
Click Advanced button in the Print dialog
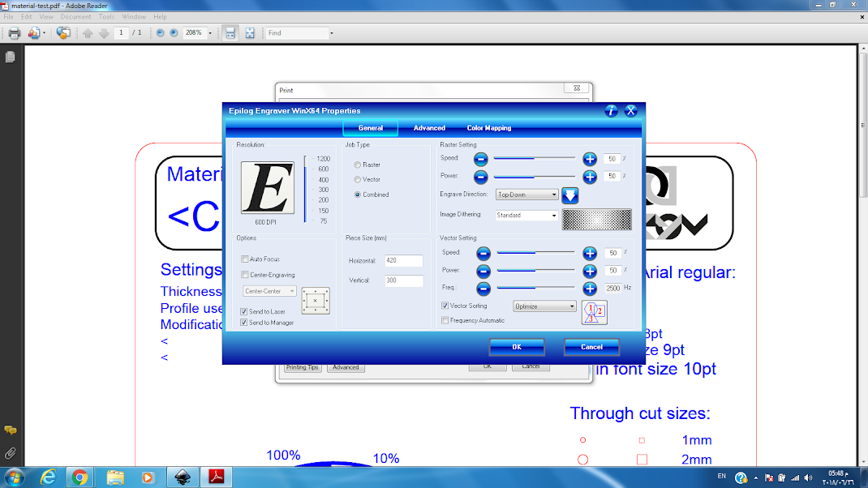click(346, 367)
